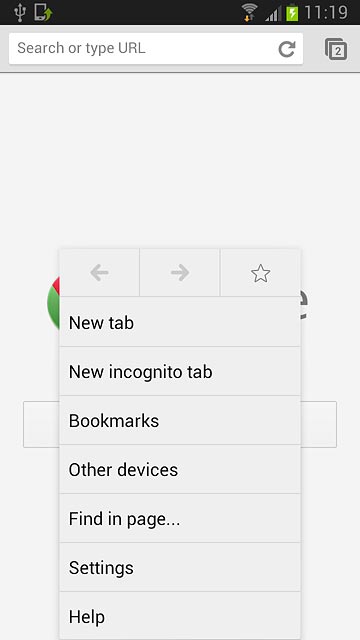Tap the back arrow in menu
The height and width of the screenshot is (640, 360).
tap(99, 273)
